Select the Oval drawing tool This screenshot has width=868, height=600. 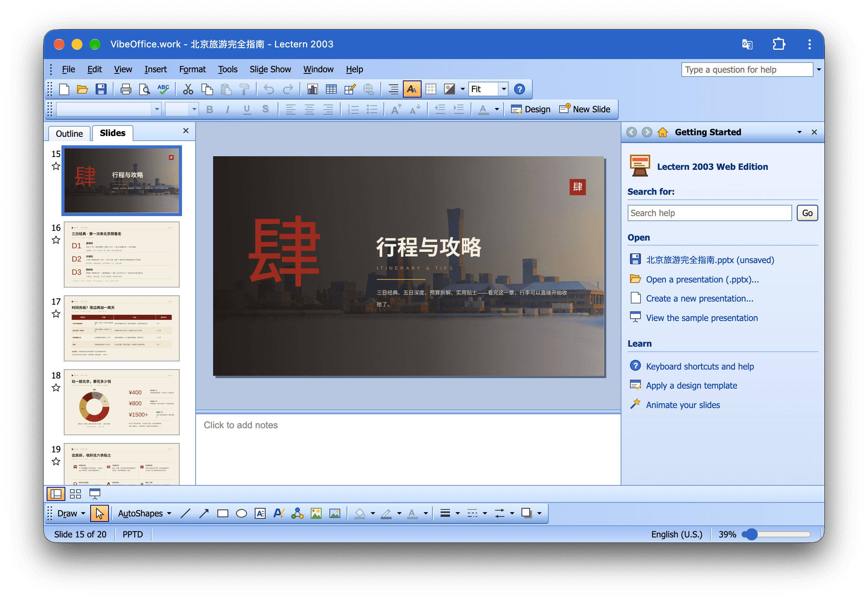(x=241, y=513)
